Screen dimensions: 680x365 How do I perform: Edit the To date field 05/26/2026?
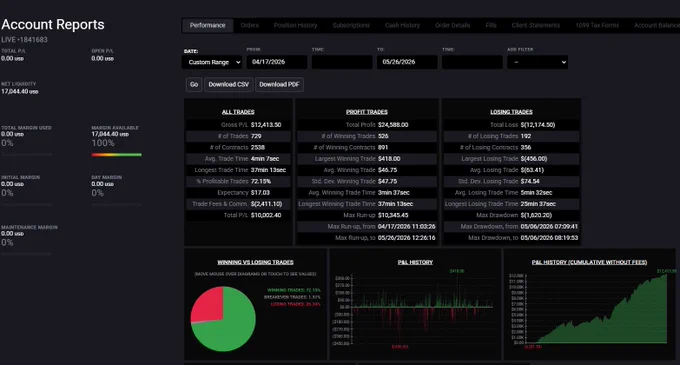tap(407, 62)
